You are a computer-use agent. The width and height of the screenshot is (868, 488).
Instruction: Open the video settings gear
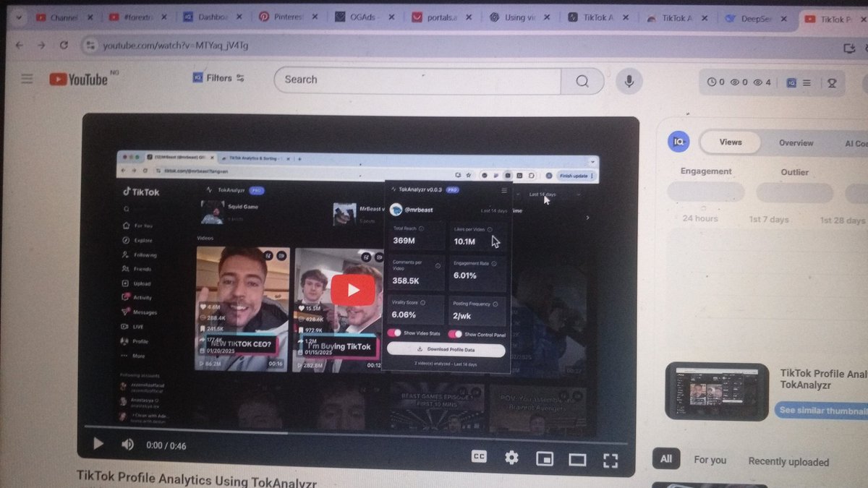tap(511, 457)
